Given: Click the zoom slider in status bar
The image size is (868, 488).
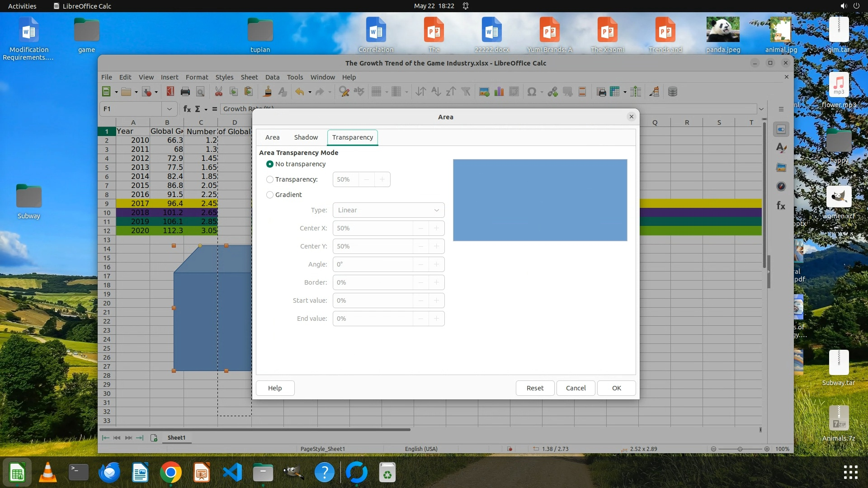Looking at the screenshot, I should point(740,449).
